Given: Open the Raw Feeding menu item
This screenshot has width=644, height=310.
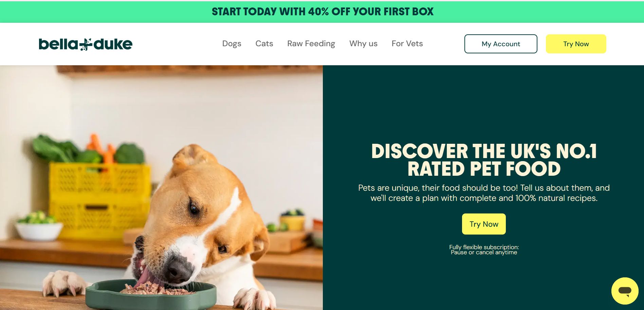Looking at the screenshot, I should pos(311,44).
